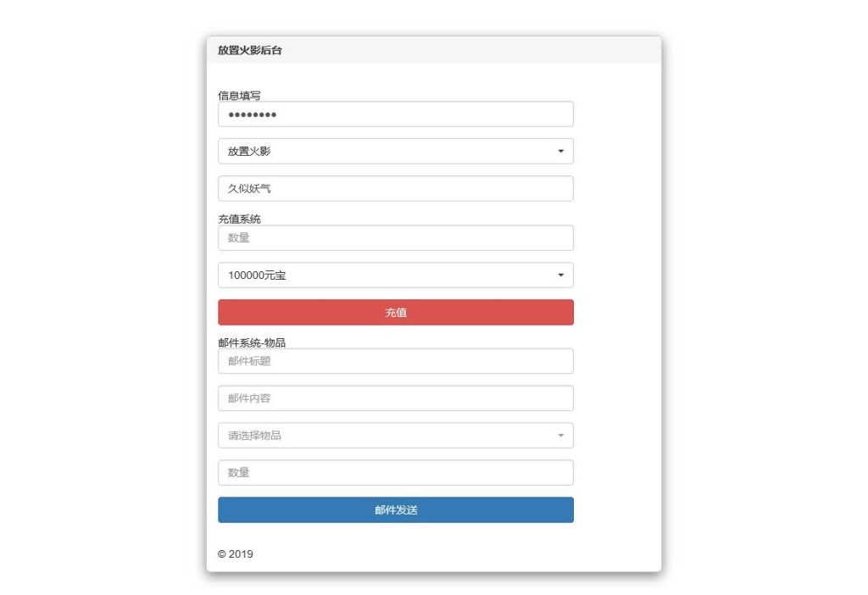Open the 100000元宝 recharge amount dropdown
The width and height of the screenshot is (868, 595).
395,275
